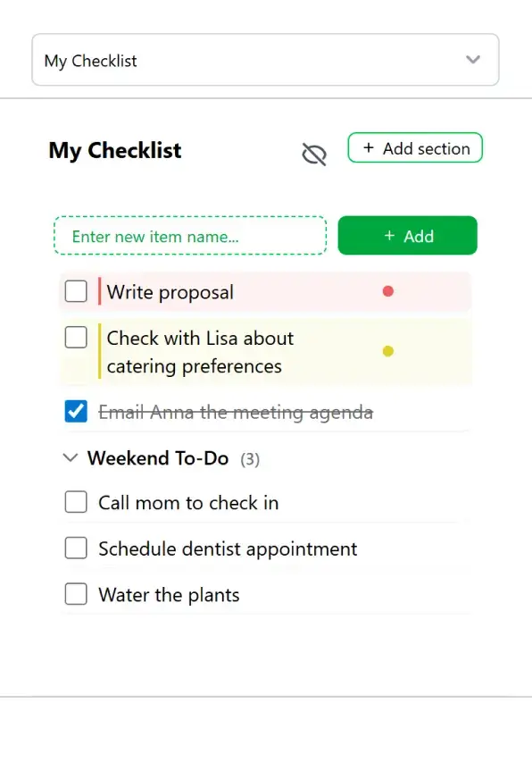Image resolution: width=532 pixels, height=762 pixels.
Task: Check the Write proposal checkbox
Action: click(76, 291)
